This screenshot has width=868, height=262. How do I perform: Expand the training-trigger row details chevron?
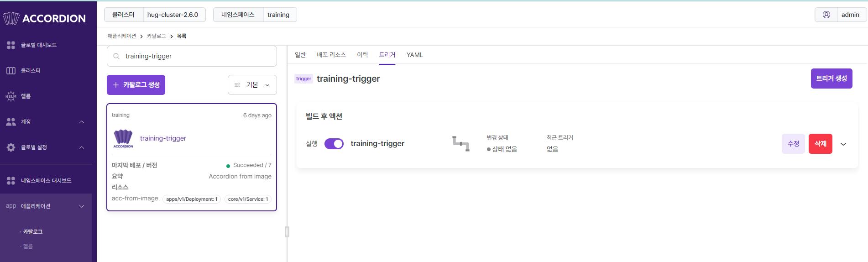click(x=843, y=144)
